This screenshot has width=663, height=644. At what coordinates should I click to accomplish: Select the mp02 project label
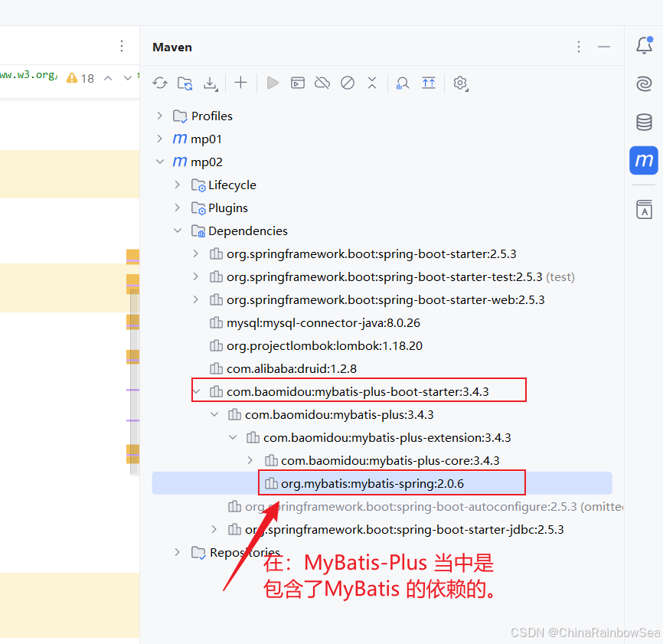tap(207, 162)
